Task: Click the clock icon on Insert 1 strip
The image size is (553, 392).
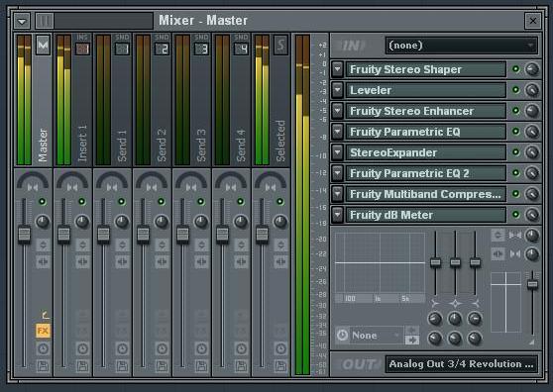Action: 82,349
